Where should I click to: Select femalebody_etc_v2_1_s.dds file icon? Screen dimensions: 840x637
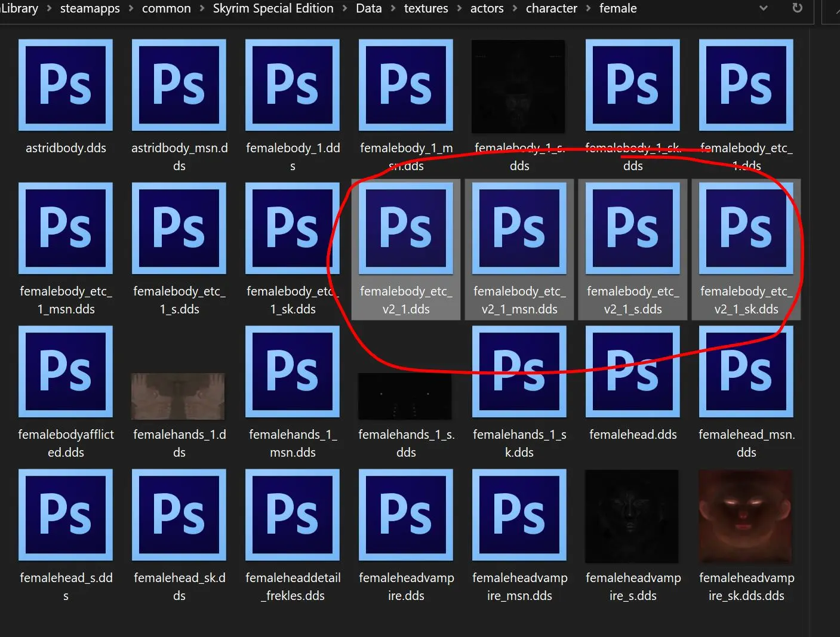[x=633, y=228]
